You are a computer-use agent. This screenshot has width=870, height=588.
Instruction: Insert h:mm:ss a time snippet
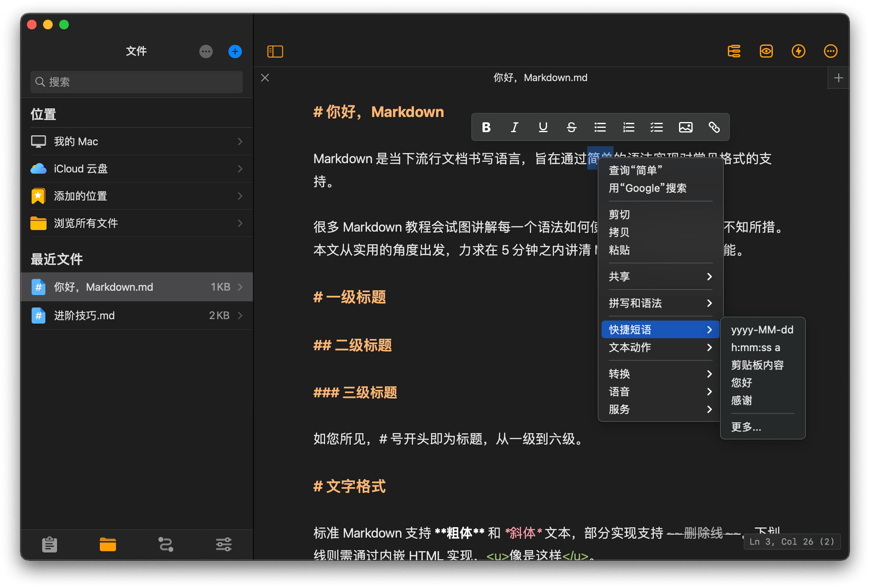click(x=763, y=347)
